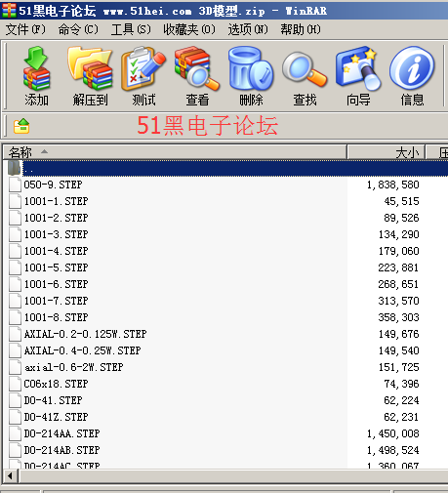The height and width of the screenshot is (493, 448).
Task: Click size value 74,396
Action: tap(401, 384)
